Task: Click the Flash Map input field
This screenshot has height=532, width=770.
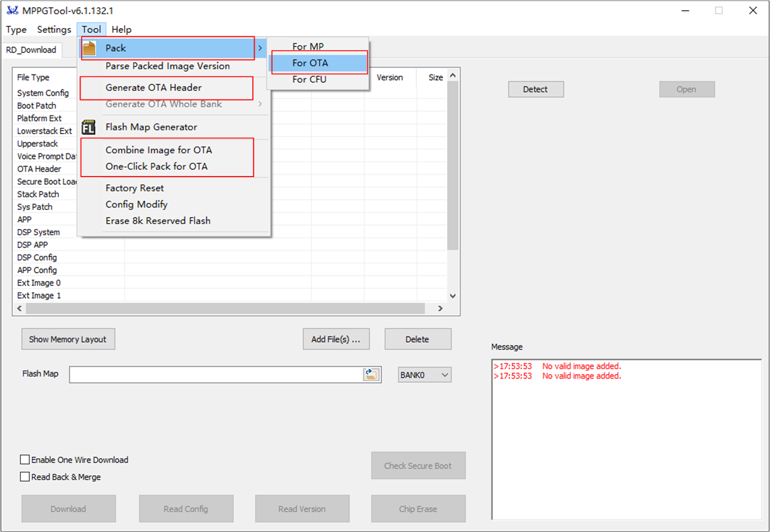Action: (217, 375)
